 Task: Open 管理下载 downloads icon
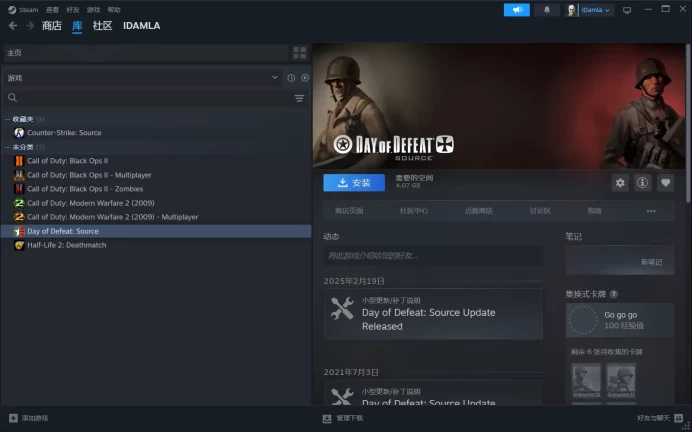(x=327, y=418)
